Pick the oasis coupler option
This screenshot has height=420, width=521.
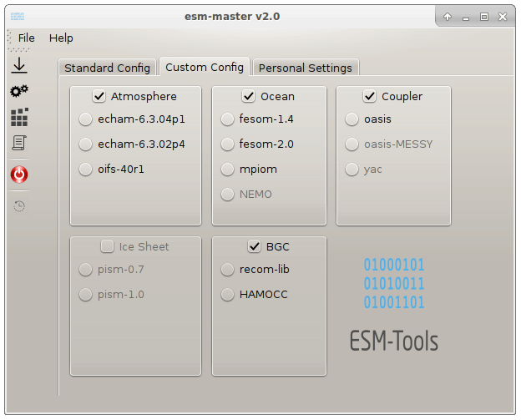point(352,119)
